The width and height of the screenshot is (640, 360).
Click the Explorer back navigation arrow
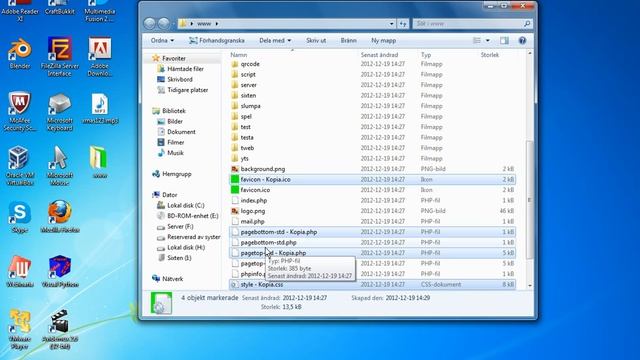point(150,24)
